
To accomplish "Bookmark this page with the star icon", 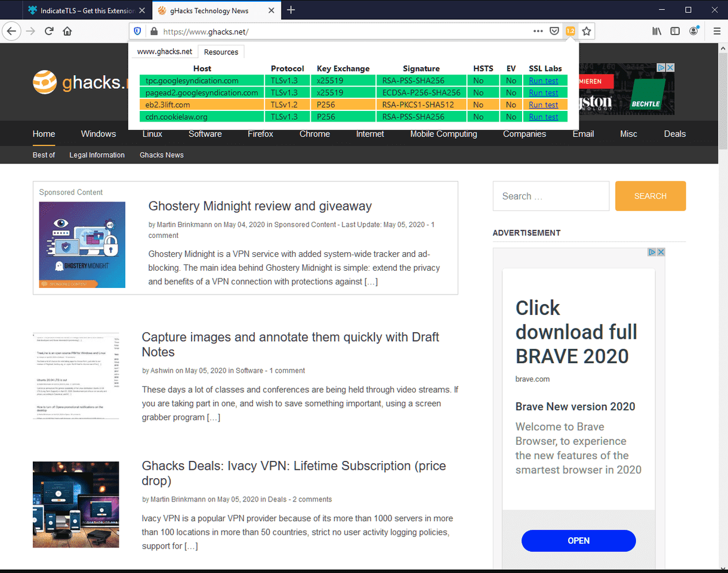I will coord(587,31).
